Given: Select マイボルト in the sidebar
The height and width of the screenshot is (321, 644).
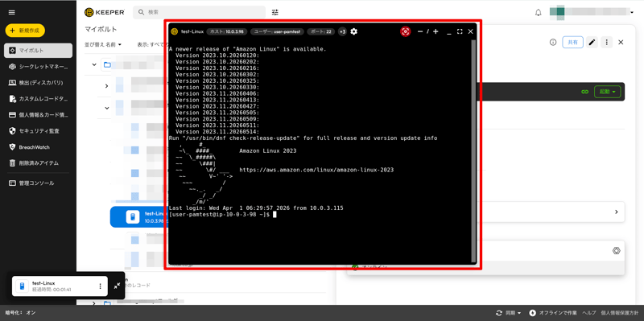Looking at the screenshot, I should (x=38, y=51).
